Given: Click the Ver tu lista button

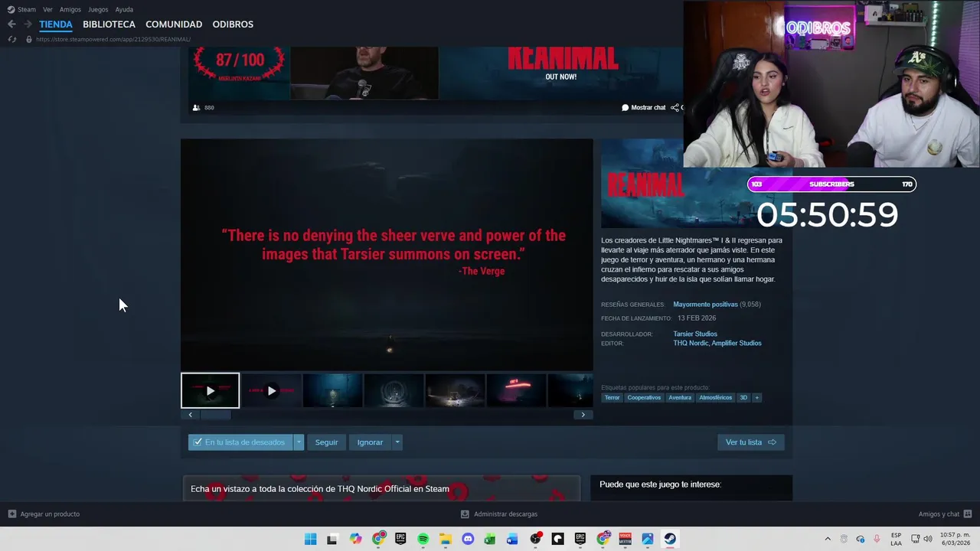Looking at the screenshot, I should [751, 442].
